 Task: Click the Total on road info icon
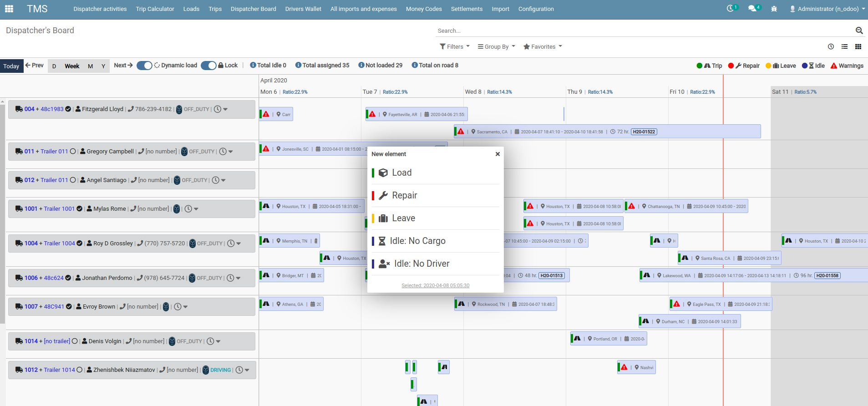[415, 65]
